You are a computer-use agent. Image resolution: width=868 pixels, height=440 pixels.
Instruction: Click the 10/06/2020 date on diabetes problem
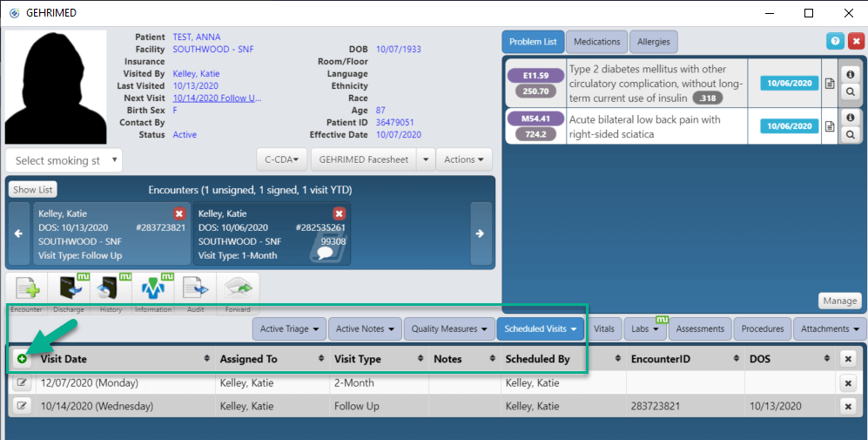click(790, 83)
